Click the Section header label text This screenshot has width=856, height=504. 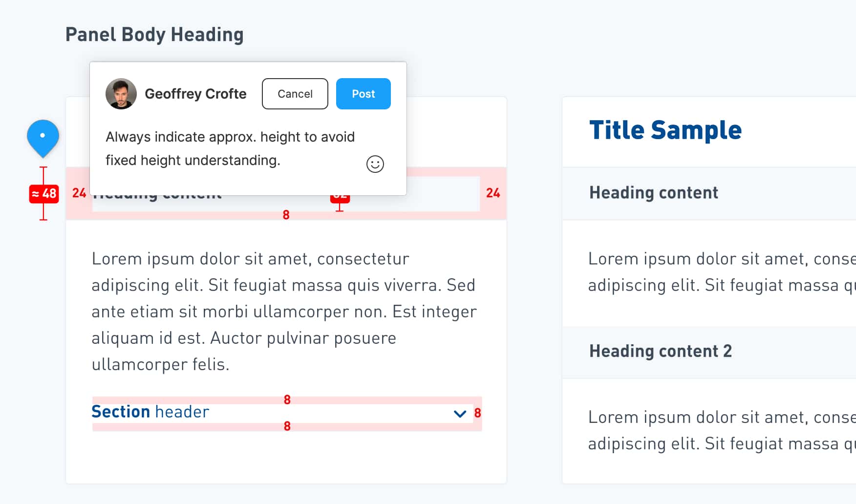click(x=150, y=412)
